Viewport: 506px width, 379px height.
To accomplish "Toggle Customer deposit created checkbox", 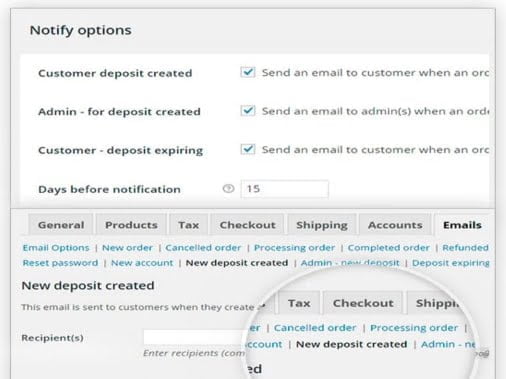I will click(x=248, y=72).
